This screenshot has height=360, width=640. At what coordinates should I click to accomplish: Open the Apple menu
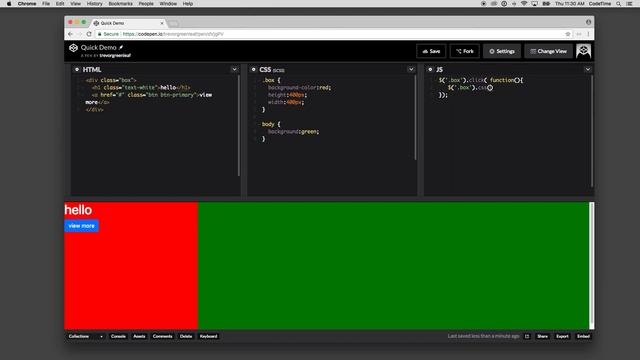(x=9, y=4)
